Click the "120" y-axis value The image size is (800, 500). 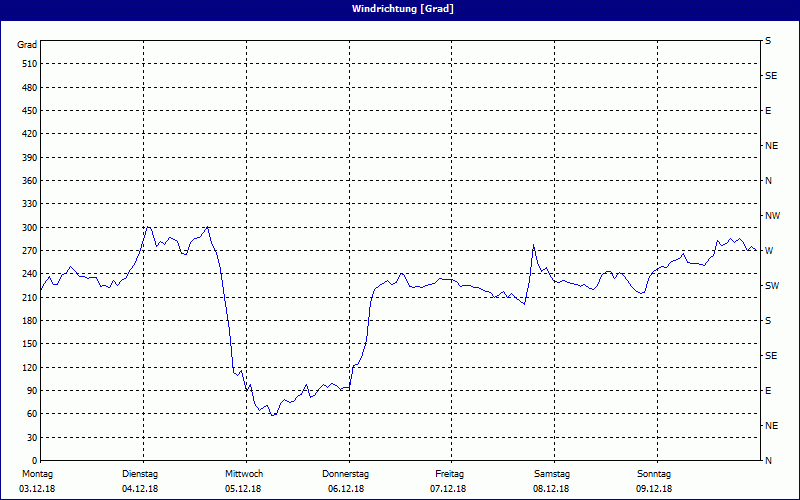30,367
